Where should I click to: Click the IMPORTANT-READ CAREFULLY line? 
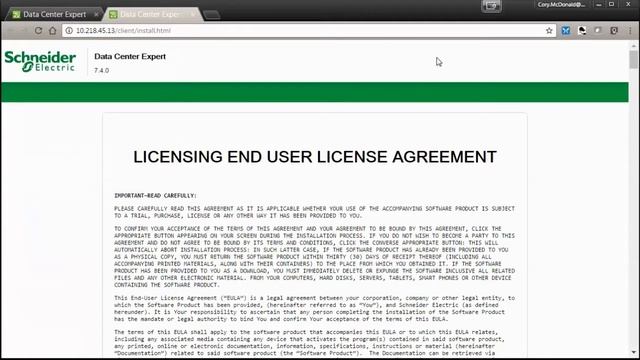pos(155,196)
